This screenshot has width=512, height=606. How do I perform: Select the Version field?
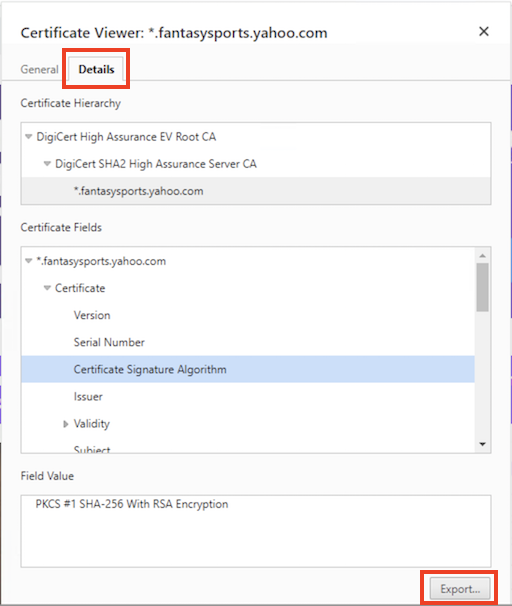248,315
